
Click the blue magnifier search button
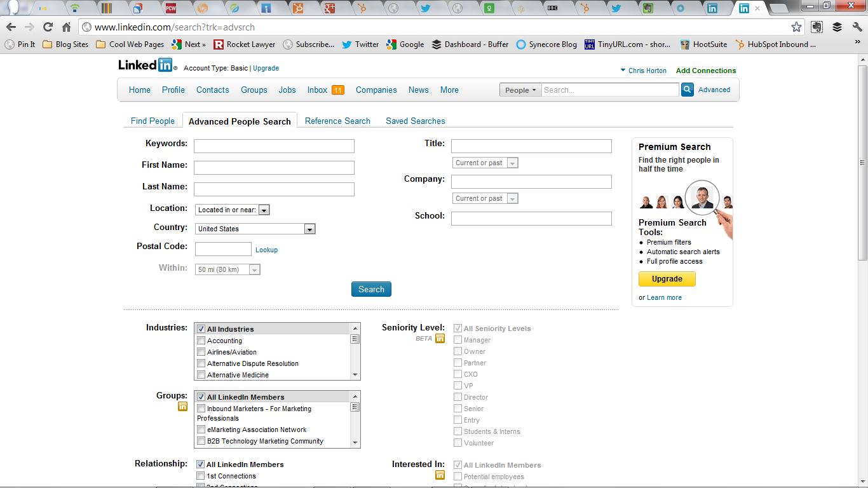tap(688, 90)
